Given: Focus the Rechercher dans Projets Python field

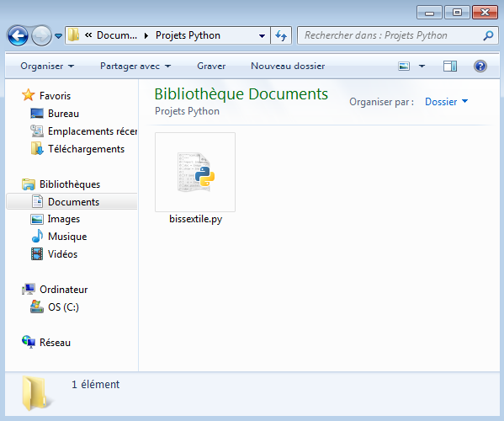Looking at the screenshot, I should pyautogui.click(x=398, y=35).
